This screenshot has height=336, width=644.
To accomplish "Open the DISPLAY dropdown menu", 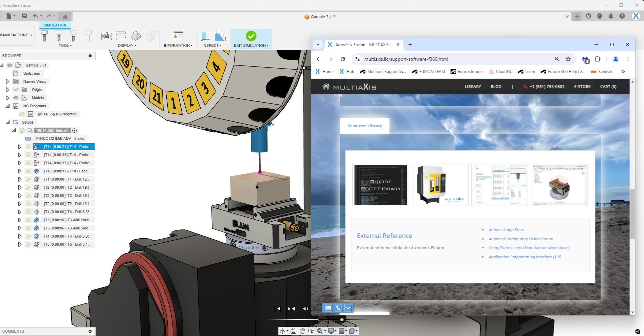I will point(127,45).
